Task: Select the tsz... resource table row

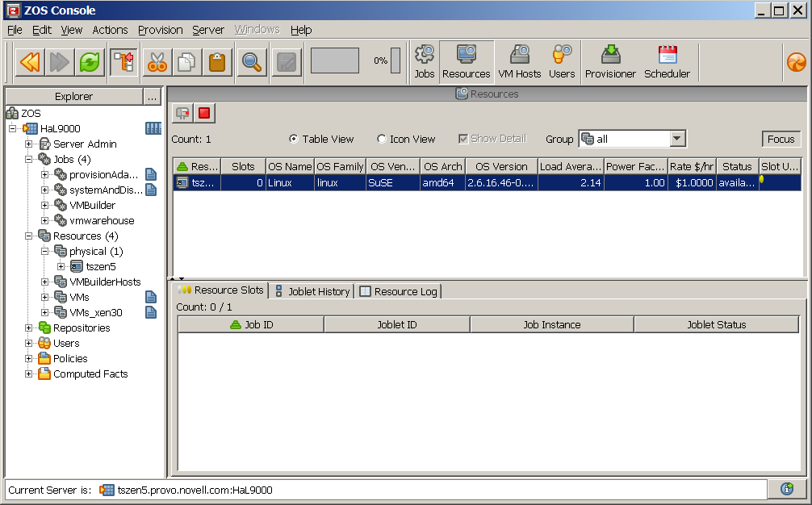Action: (x=487, y=182)
